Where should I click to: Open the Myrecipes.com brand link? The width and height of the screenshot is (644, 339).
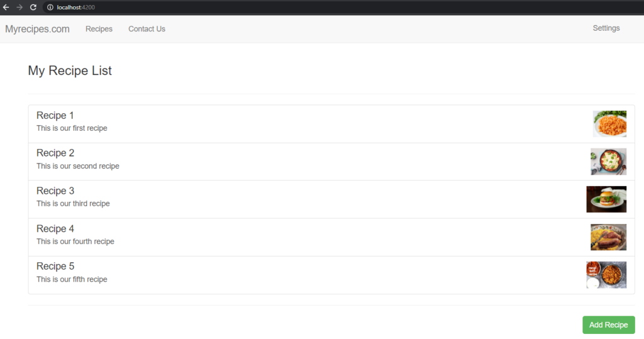[x=37, y=29]
